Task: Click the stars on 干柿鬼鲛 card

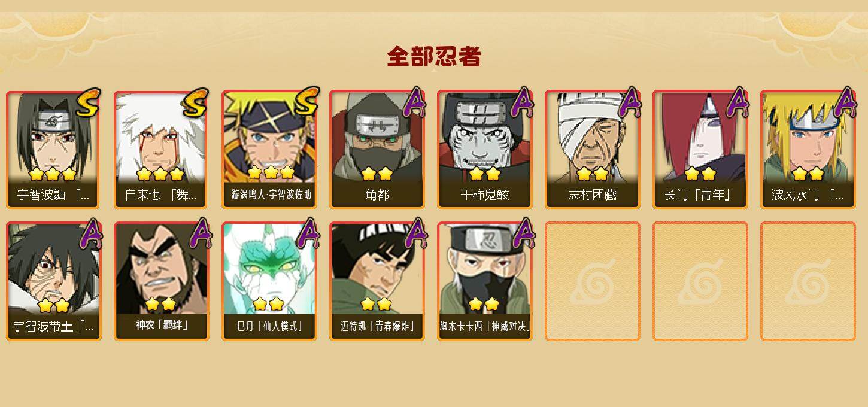Action: (485, 174)
